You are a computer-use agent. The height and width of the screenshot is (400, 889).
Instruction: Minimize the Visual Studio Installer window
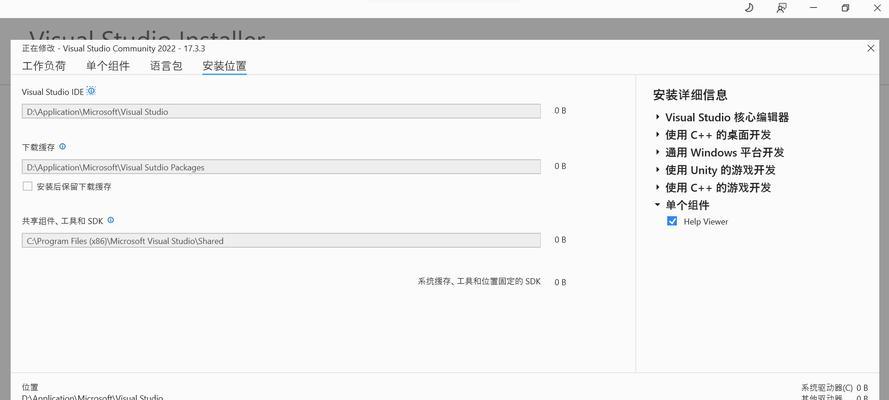(814, 8)
